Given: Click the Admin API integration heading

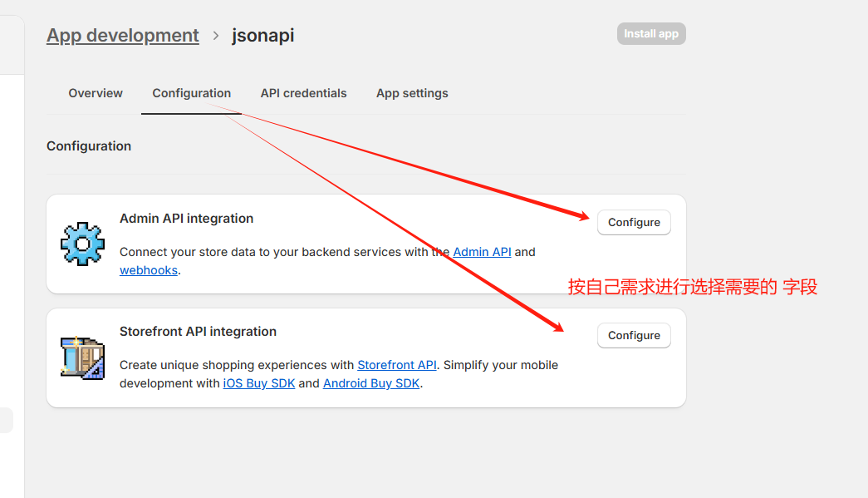Looking at the screenshot, I should point(187,219).
